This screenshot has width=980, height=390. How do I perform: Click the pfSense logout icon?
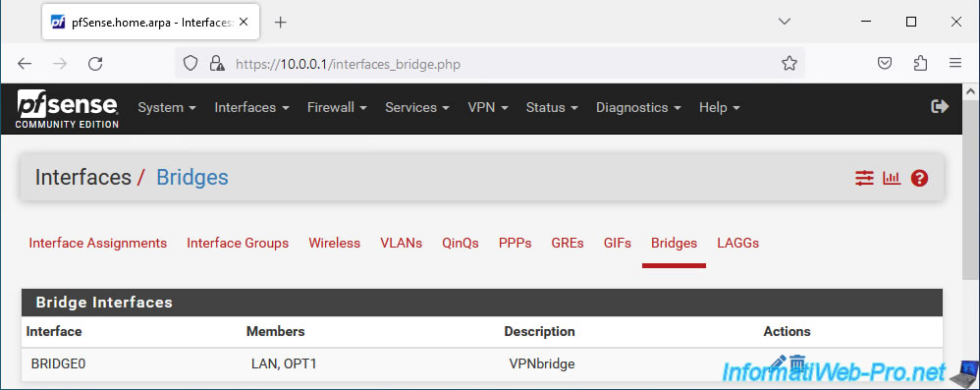pos(940,107)
